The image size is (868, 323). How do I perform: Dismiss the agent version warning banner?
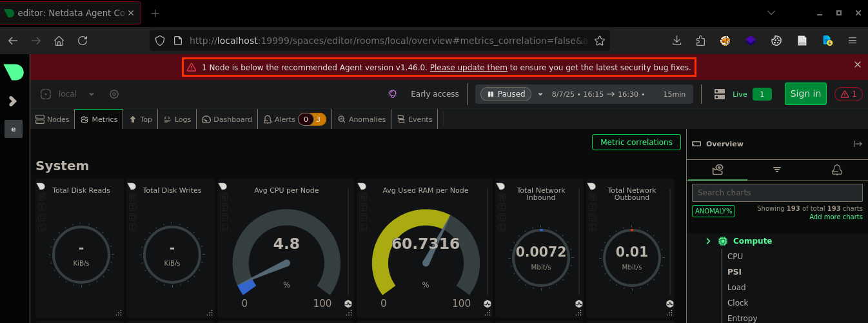tap(858, 64)
